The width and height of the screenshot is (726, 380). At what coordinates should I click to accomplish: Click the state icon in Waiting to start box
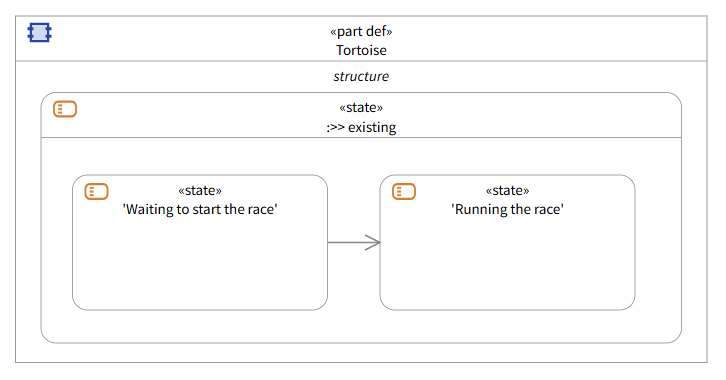point(96,191)
